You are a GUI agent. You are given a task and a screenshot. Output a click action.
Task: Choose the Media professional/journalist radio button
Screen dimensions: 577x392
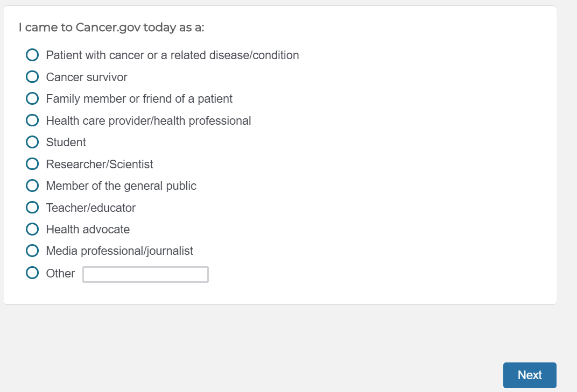(32, 251)
